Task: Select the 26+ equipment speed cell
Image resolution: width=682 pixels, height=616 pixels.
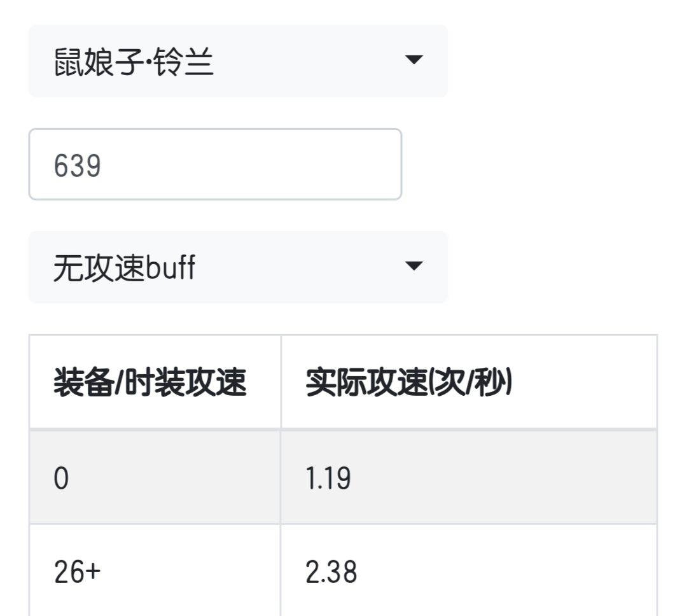Action: tap(77, 572)
